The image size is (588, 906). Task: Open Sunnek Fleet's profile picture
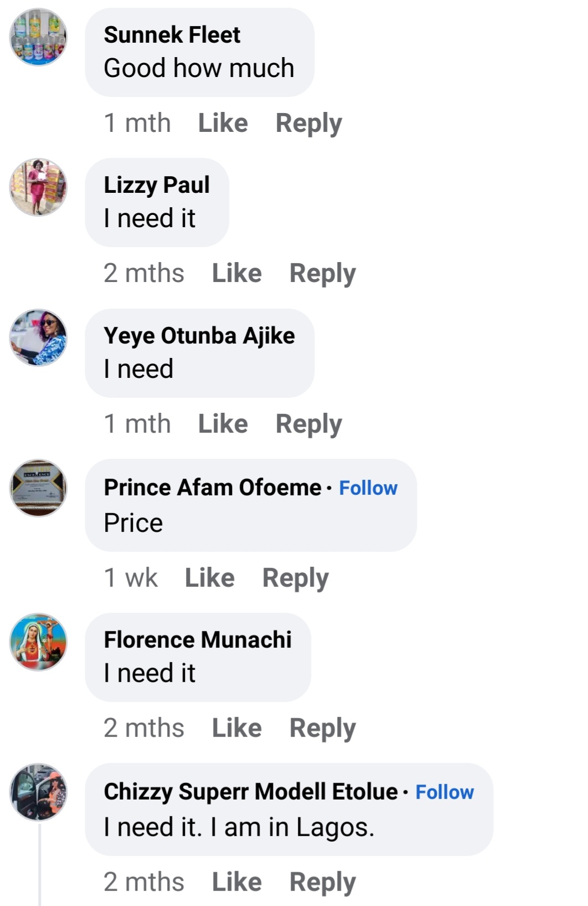[38, 37]
